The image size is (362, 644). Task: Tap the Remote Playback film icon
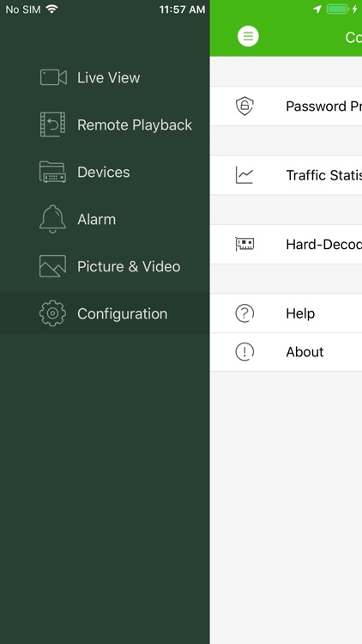(52, 125)
